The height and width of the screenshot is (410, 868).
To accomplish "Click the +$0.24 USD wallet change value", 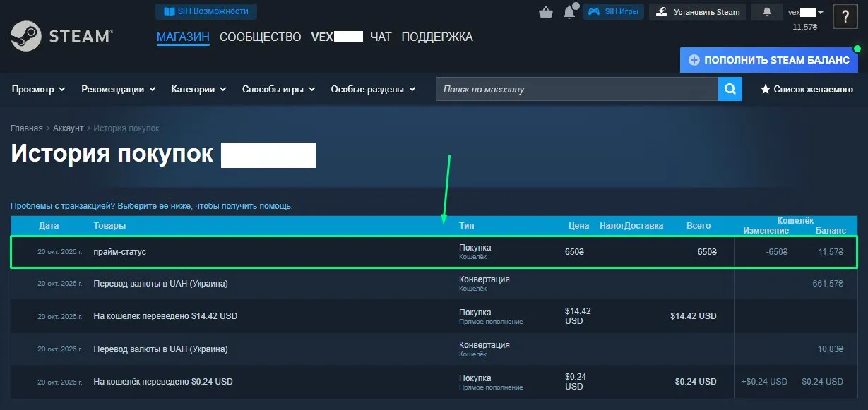I will 764,382.
